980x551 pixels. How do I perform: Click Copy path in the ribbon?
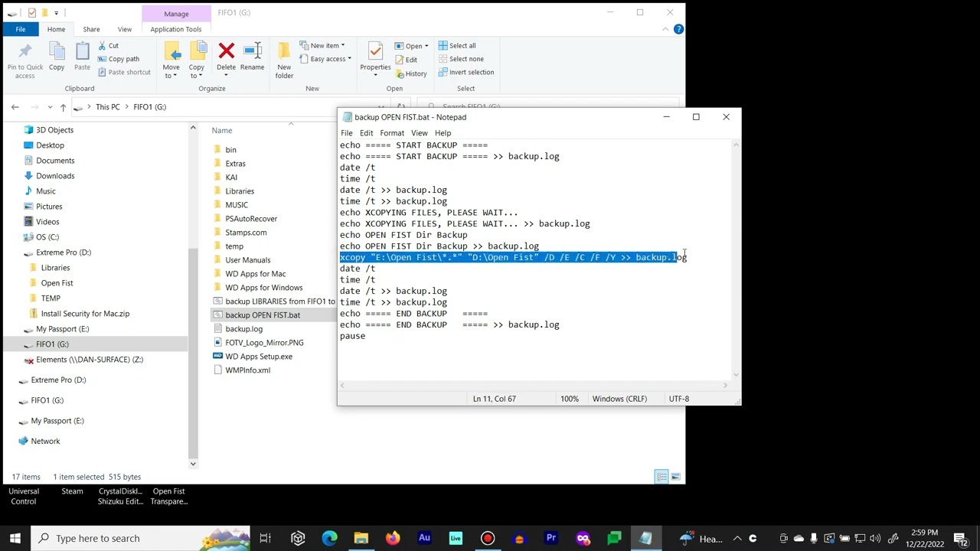[x=119, y=59]
